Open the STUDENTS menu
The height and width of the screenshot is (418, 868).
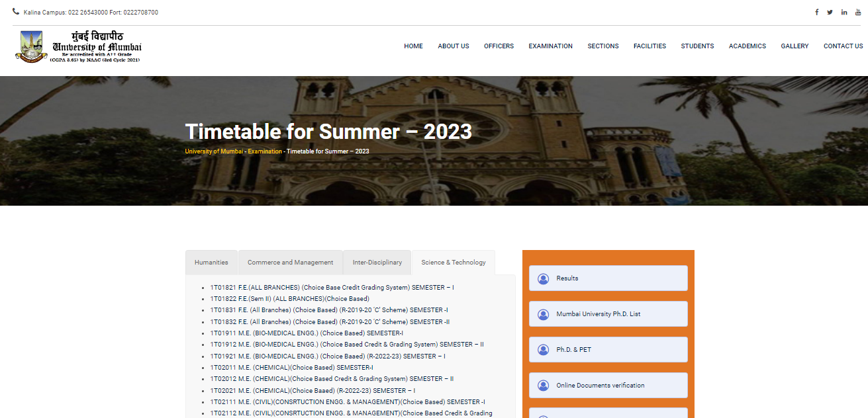pos(697,46)
